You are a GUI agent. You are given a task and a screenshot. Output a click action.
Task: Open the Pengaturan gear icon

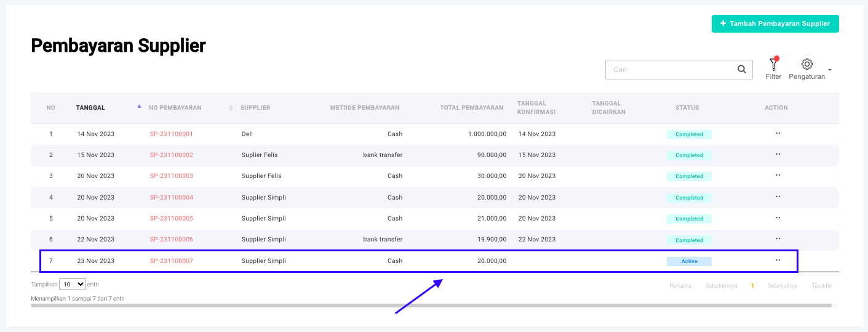click(807, 64)
